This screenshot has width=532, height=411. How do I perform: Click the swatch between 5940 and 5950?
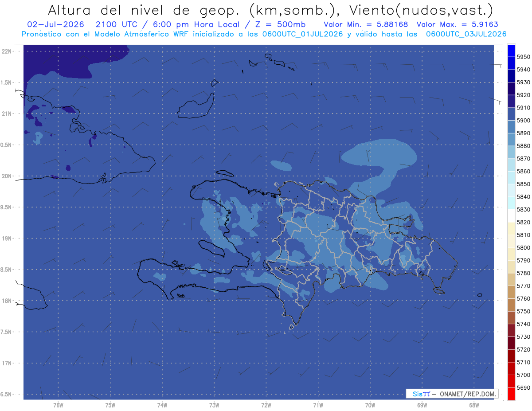click(511, 63)
